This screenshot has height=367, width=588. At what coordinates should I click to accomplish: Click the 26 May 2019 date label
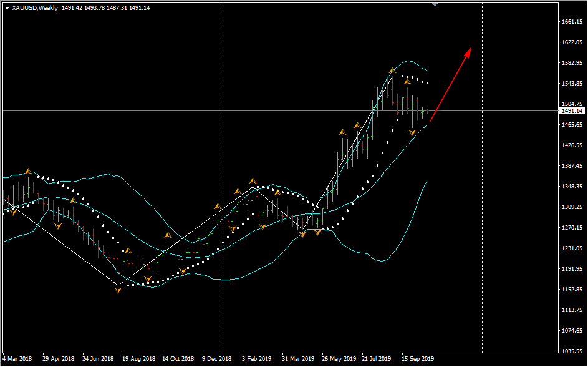click(x=339, y=359)
